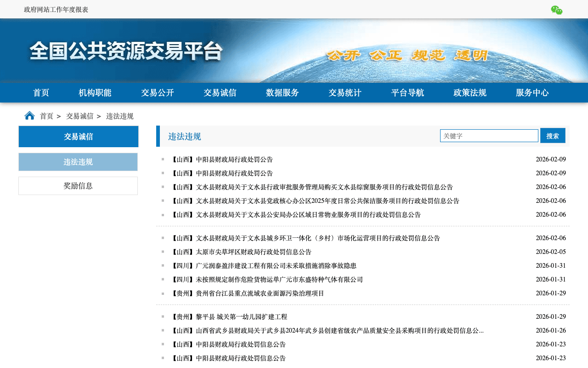Image resolution: width=588 pixels, height=368 pixels.
Task: Switch to 奖励信息 sidebar tab
Action: [x=78, y=186]
